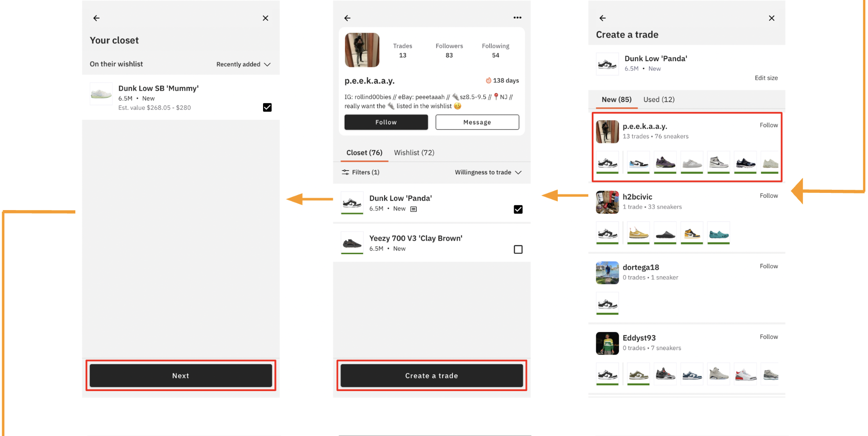Open the three-dot menu on the profile
The height and width of the screenshot is (436, 868).
(517, 18)
